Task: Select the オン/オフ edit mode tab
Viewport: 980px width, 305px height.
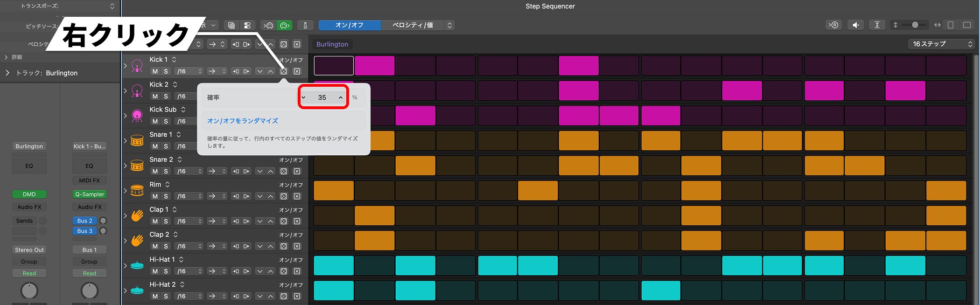Action: (349, 25)
